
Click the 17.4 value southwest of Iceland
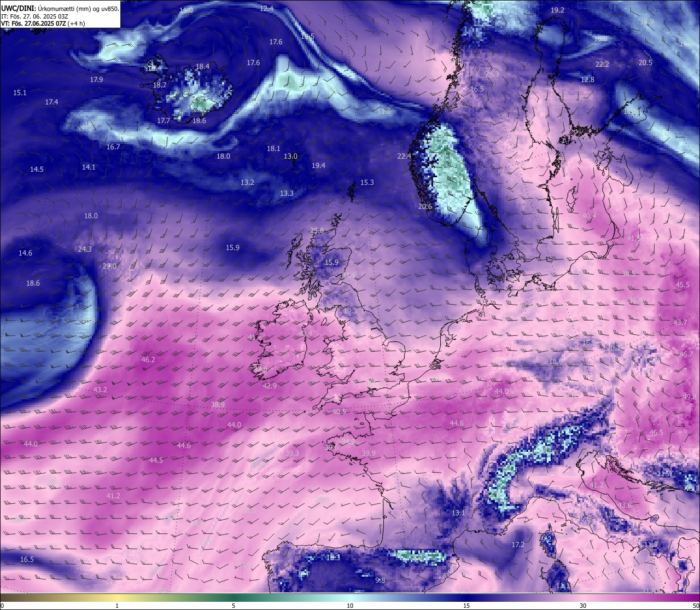[51, 102]
